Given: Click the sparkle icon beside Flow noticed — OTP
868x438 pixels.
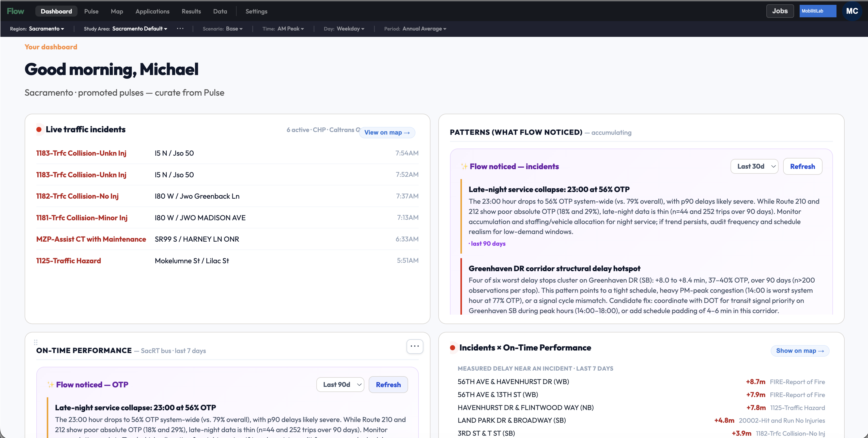Looking at the screenshot, I should (x=51, y=385).
